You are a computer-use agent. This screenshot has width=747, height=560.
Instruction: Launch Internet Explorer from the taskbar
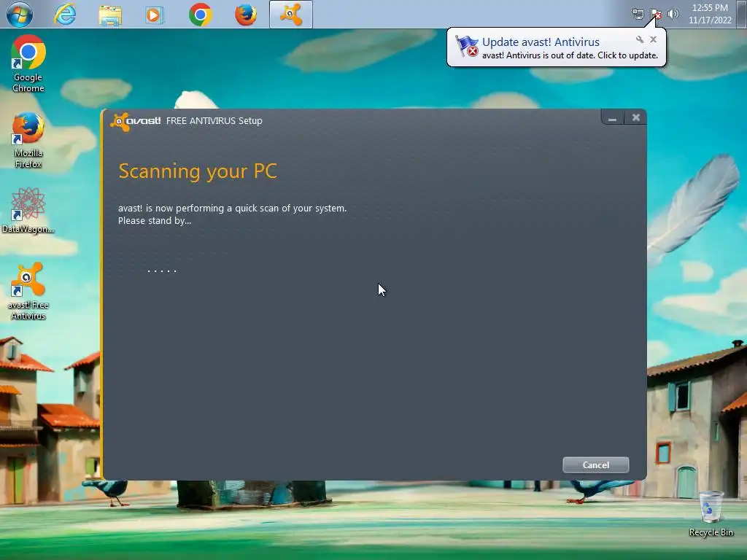pyautogui.click(x=65, y=15)
